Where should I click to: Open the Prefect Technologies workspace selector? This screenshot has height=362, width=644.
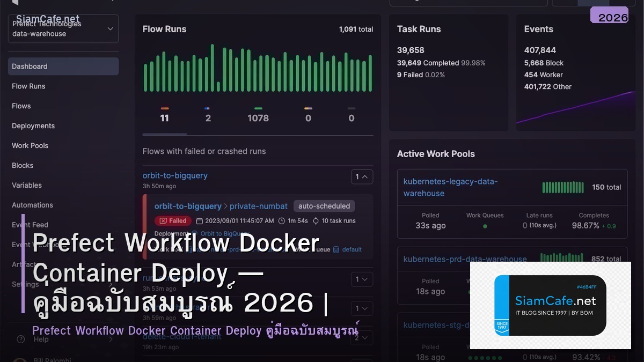tap(63, 28)
